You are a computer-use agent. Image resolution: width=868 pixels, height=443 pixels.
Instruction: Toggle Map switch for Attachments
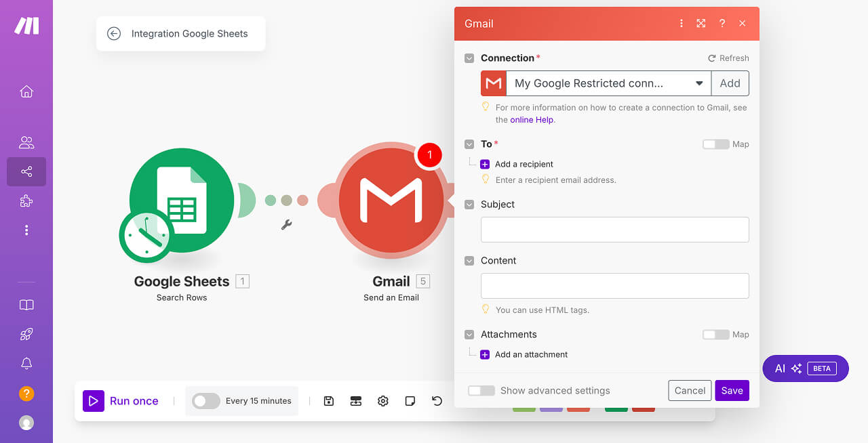(x=715, y=335)
